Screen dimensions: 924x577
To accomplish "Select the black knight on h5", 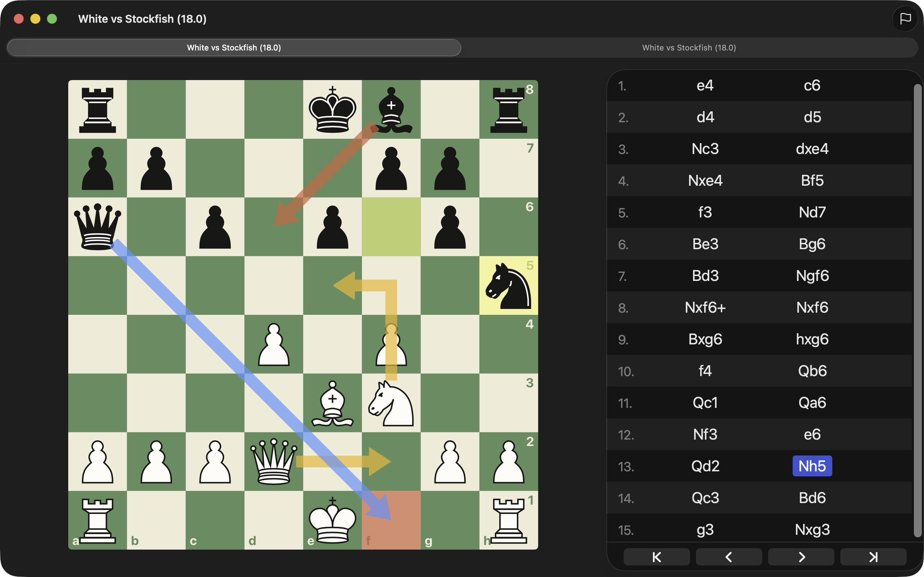I will [508, 286].
